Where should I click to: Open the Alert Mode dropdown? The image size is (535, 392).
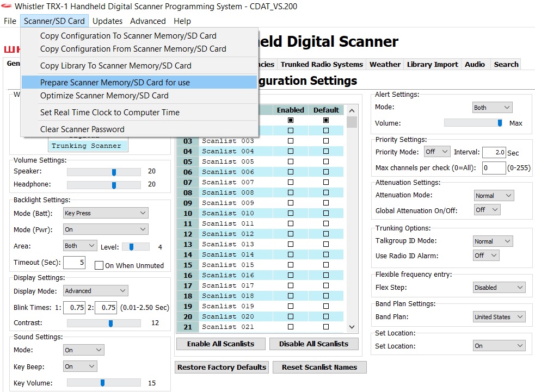[492, 107]
